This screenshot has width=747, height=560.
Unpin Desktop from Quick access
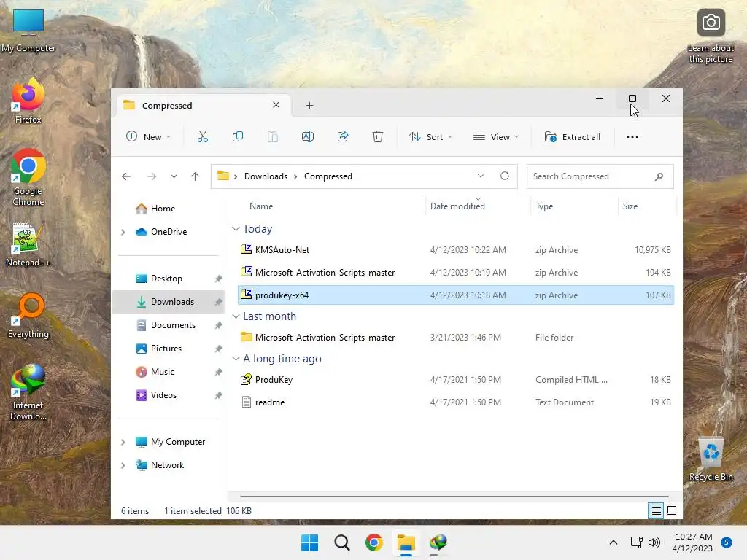tap(218, 279)
